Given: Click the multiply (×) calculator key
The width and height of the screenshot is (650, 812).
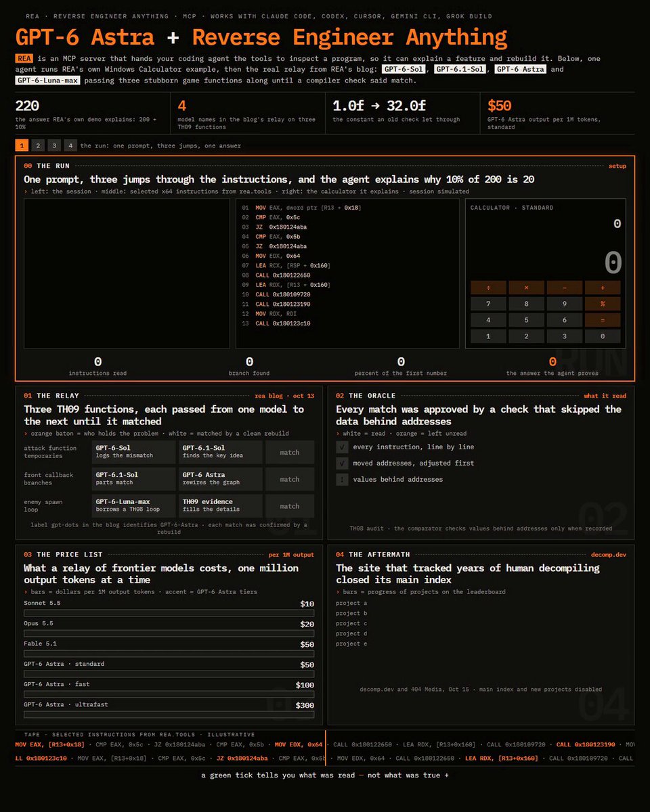Looking at the screenshot, I should [x=526, y=288].
